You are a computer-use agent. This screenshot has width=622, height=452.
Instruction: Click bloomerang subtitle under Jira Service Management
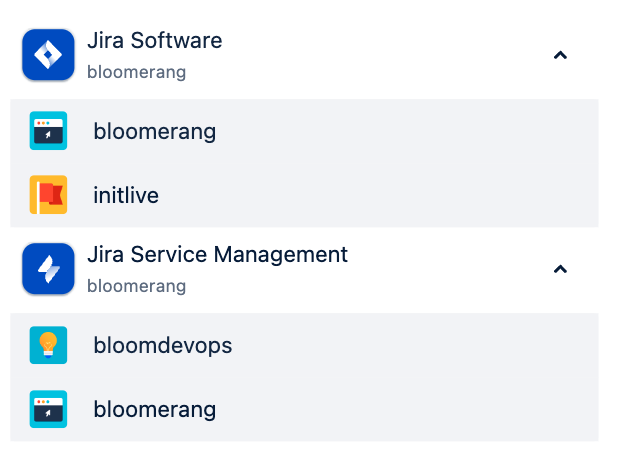point(136,286)
